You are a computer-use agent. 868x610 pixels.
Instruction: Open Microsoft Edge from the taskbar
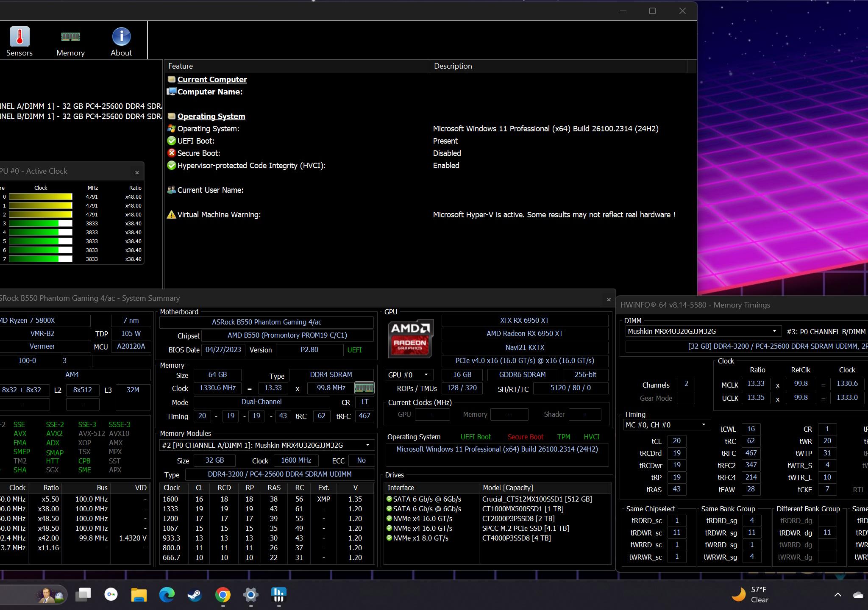(x=167, y=595)
